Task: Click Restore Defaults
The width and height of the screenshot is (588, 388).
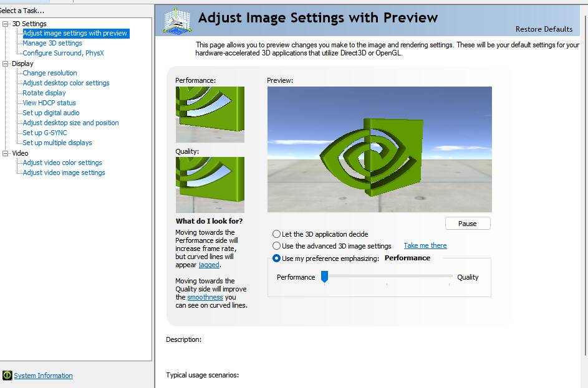Action: click(544, 29)
